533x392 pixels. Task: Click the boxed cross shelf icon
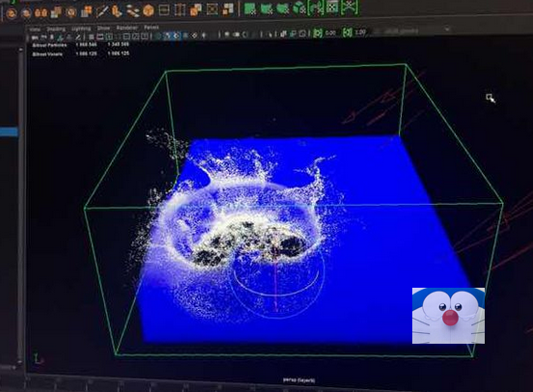pyautogui.click(x=212, y=10)
